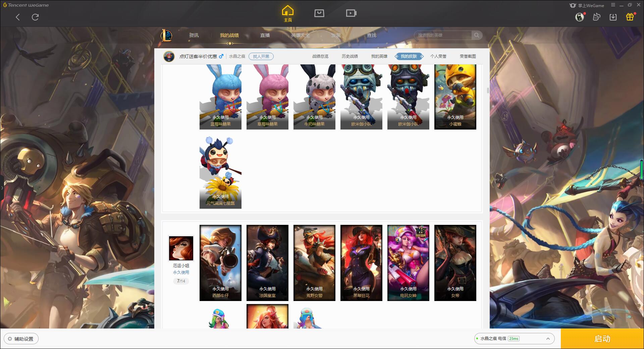The height and width of the screenshot is (349, 644).
Task: Open the download manager icon
Action: click(x=613, y=17)
